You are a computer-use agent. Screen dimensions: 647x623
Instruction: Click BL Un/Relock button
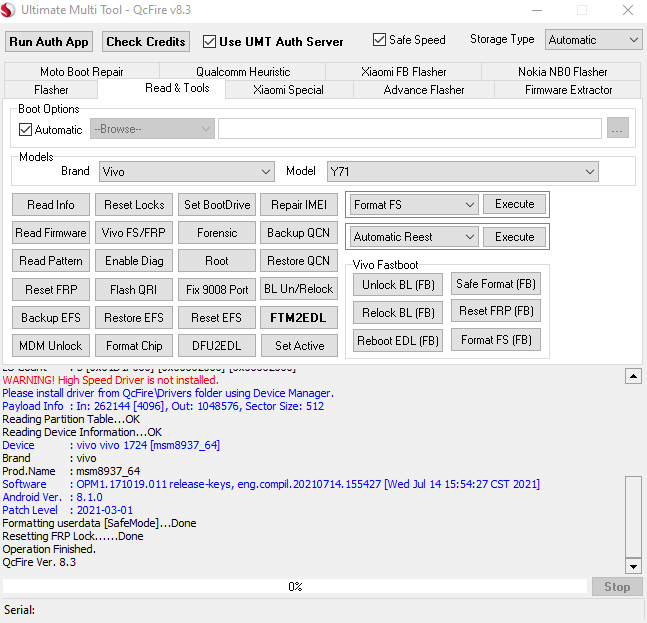point(299,289)
